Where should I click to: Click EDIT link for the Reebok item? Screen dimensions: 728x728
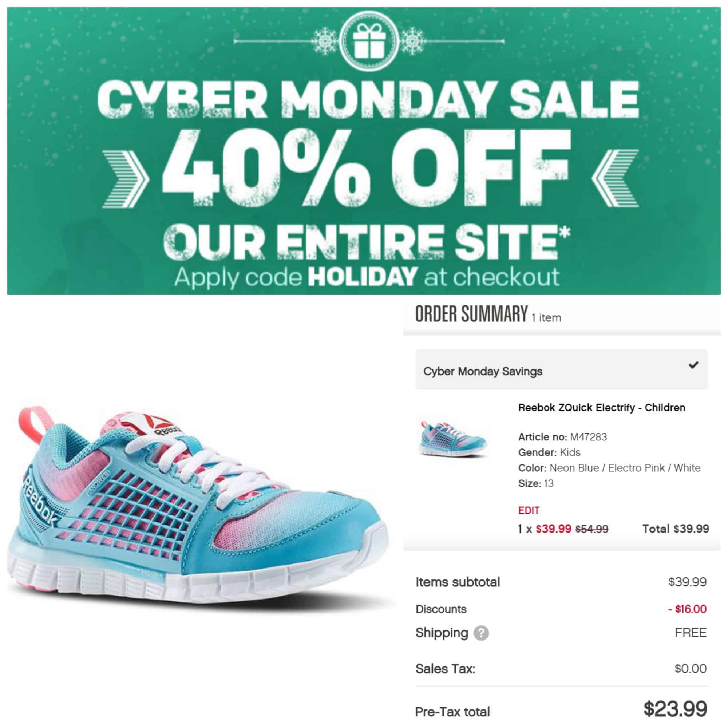[529, 510]
